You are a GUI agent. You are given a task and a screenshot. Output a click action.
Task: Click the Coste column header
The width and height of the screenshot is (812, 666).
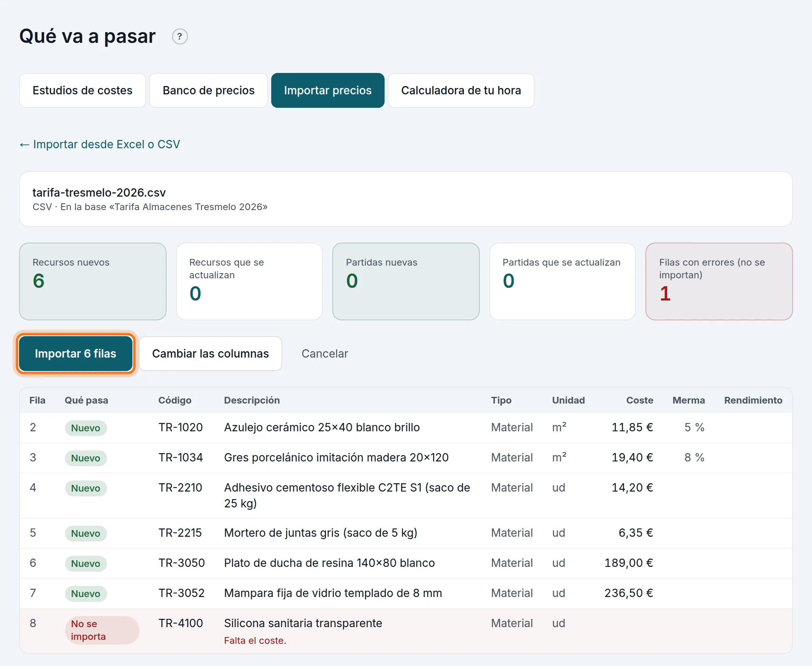pos(640,400)
